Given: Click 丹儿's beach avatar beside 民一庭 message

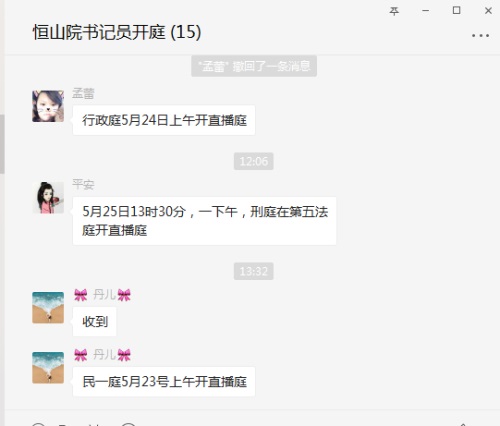Looking at the screenshot, I should pos(48,368).
